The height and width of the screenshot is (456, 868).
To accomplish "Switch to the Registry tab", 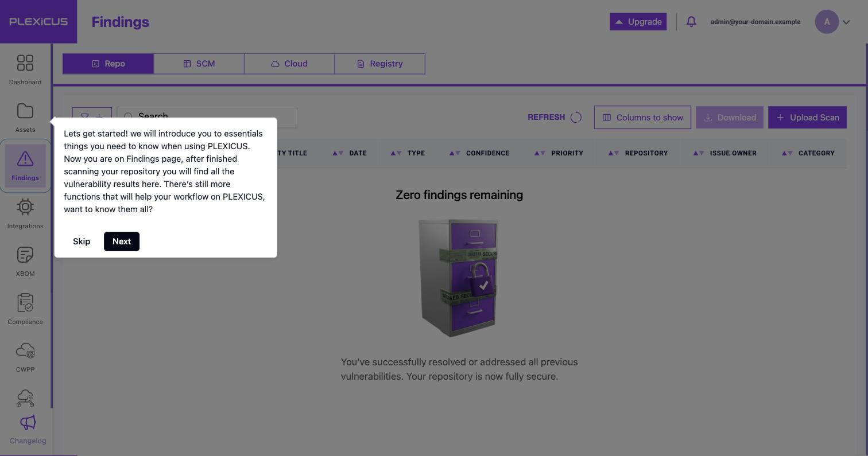I will point(380,64).
